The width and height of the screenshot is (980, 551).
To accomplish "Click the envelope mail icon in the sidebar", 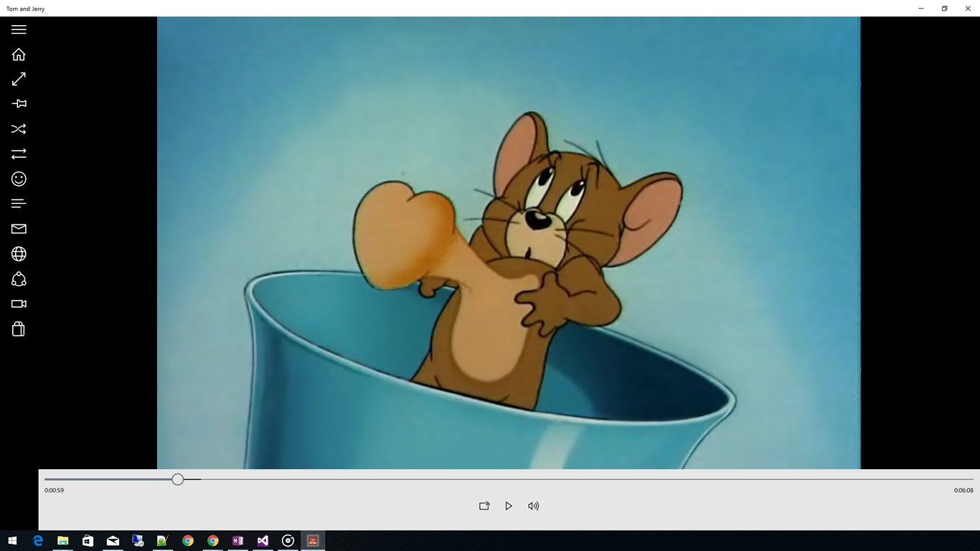I will coord(19,229).
